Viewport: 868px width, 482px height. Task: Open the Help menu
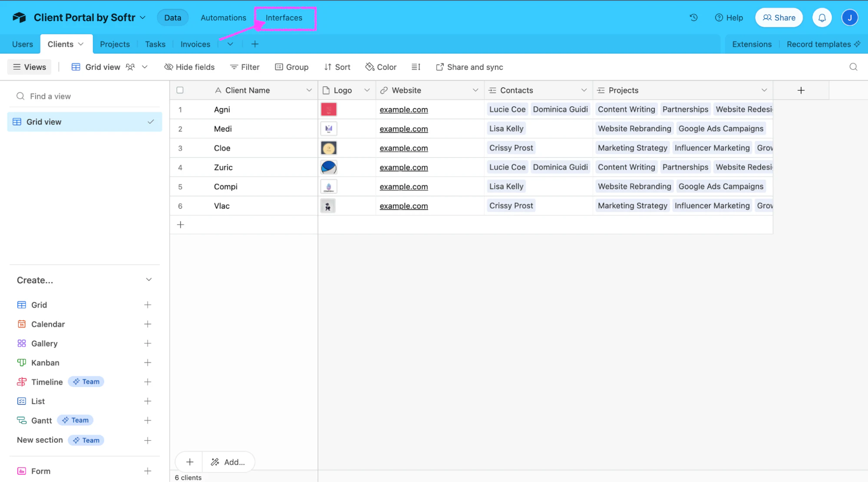pyautogui.click(x=729, y=18)
